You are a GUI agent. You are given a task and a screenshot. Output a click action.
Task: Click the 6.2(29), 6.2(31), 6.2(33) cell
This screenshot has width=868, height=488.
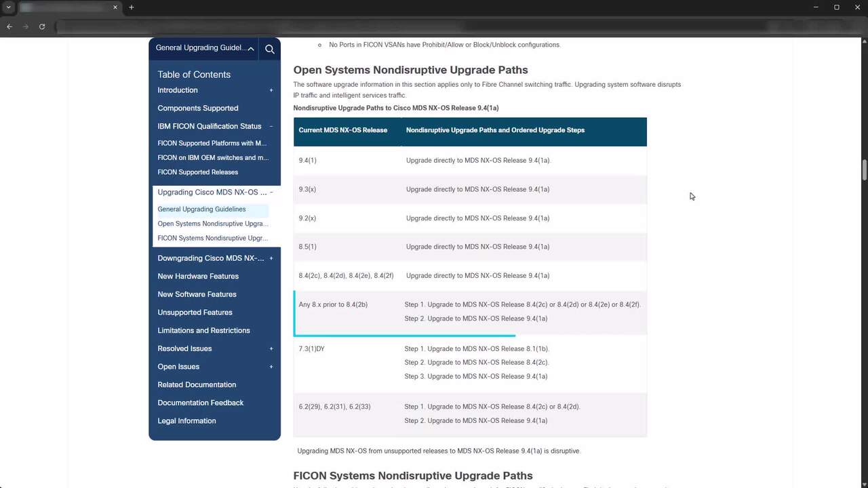pos(334,407)
